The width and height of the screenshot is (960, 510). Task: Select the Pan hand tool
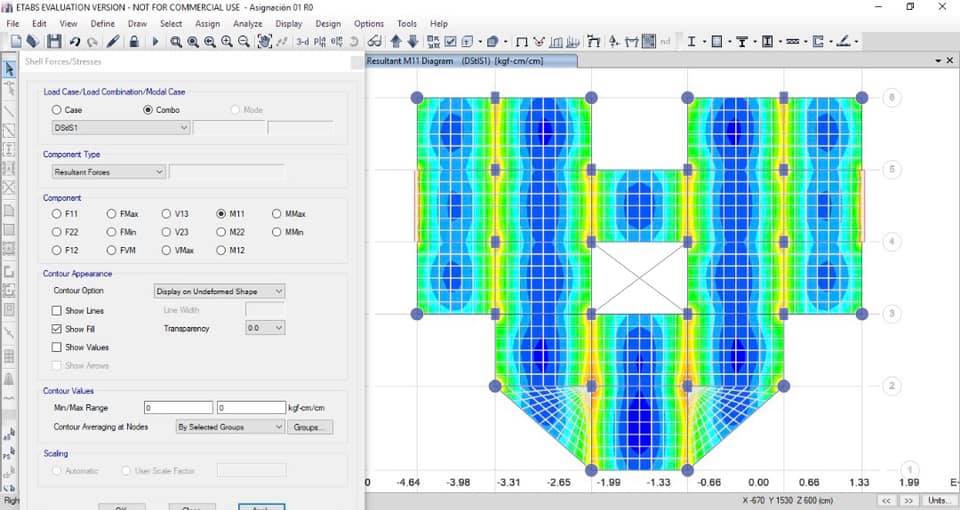coord(264,42)
